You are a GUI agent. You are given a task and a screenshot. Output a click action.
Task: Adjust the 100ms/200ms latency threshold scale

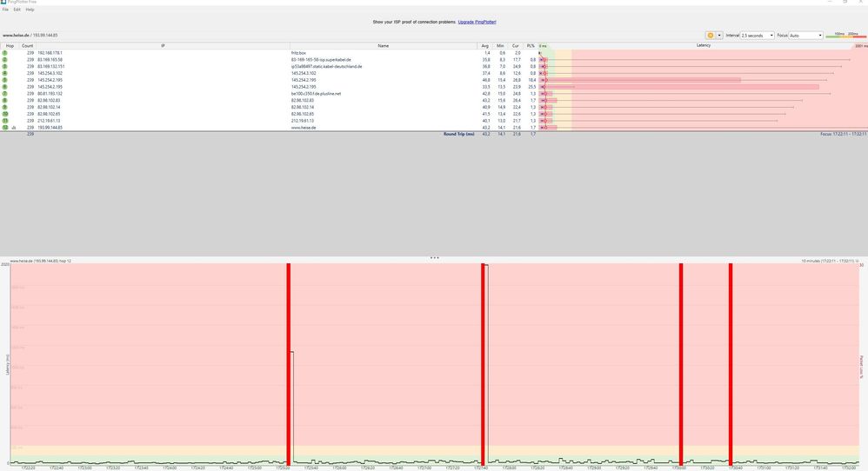click(x=845, y=36)
